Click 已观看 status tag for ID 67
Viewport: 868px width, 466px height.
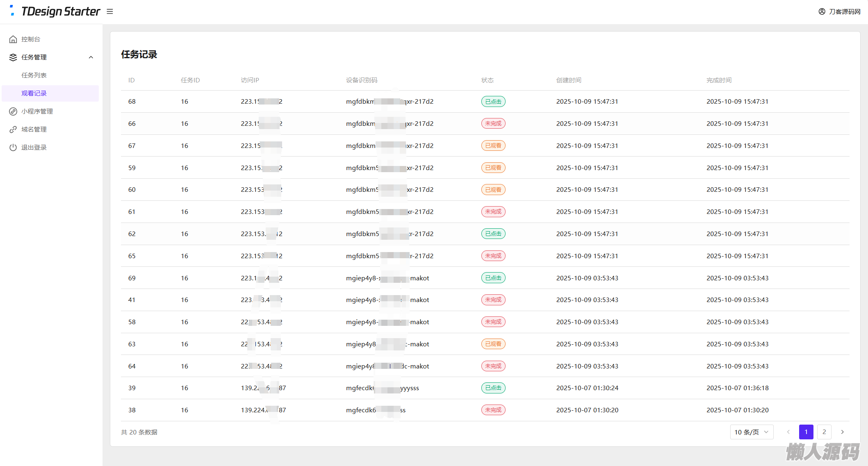coord(493,145)
